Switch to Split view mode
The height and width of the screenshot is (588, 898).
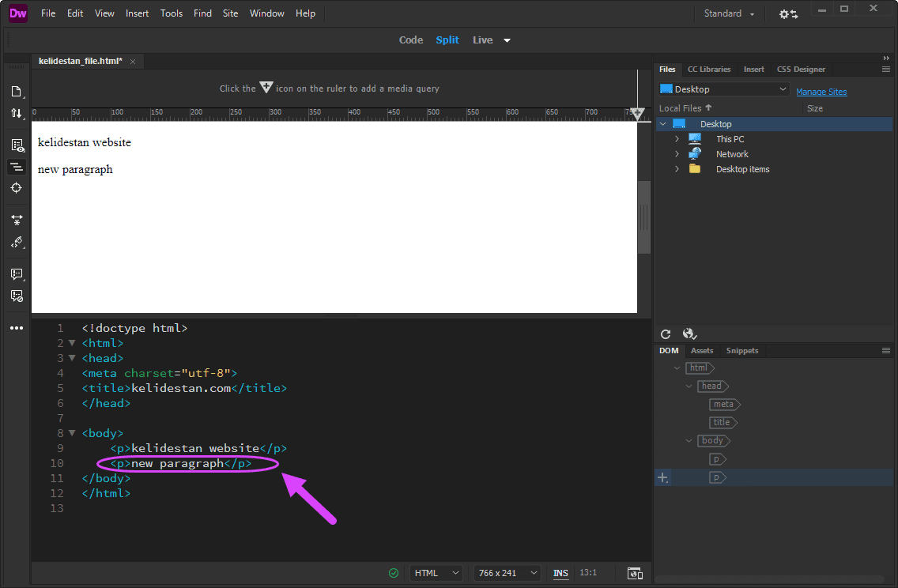tap(447, 40)
